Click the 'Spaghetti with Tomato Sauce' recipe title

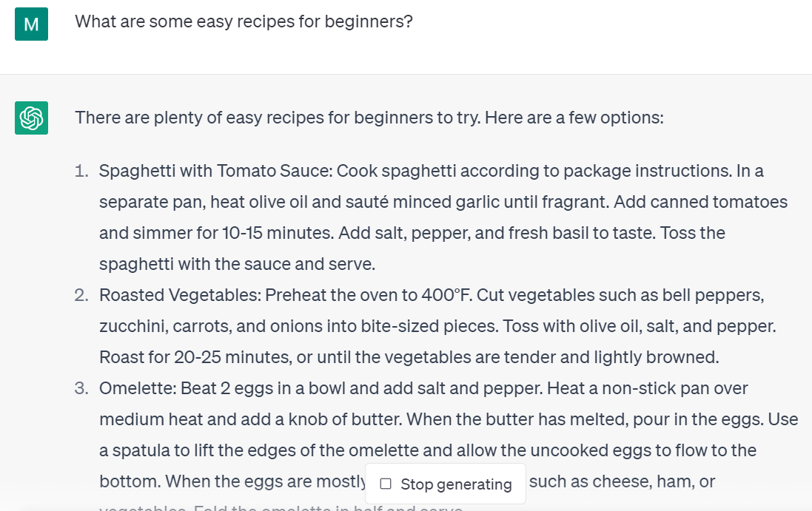pyautogui.click(x=215, y=172)
